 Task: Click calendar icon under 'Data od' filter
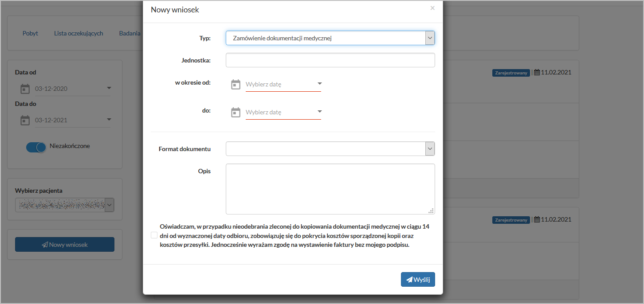[25, 89]
